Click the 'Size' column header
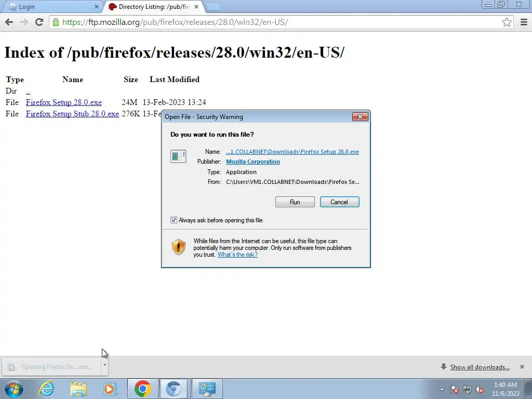 pyautogui.click(x=130, y=79)
